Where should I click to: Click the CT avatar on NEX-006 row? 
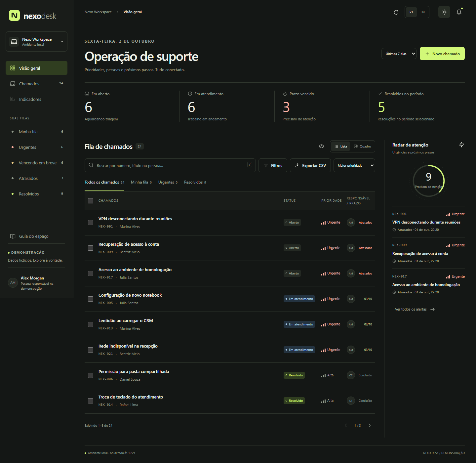click(351, 375)
